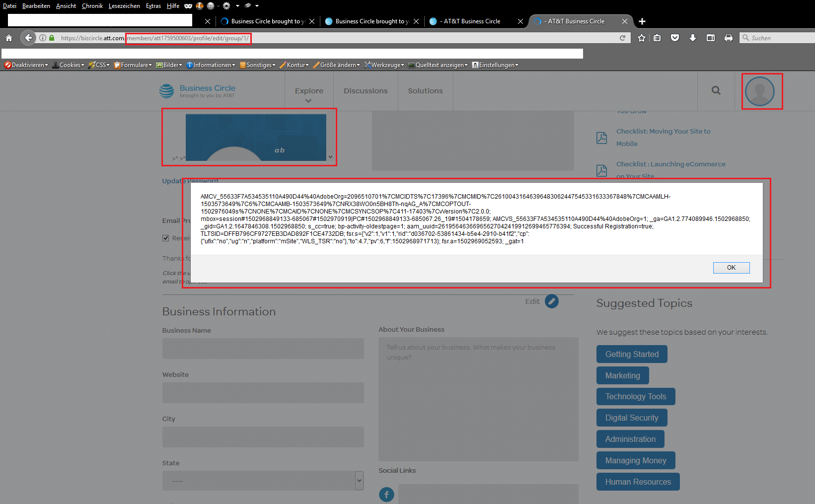
Task: Open the Werkzeuge dropdown menu
Action: [x=384, y=65]
